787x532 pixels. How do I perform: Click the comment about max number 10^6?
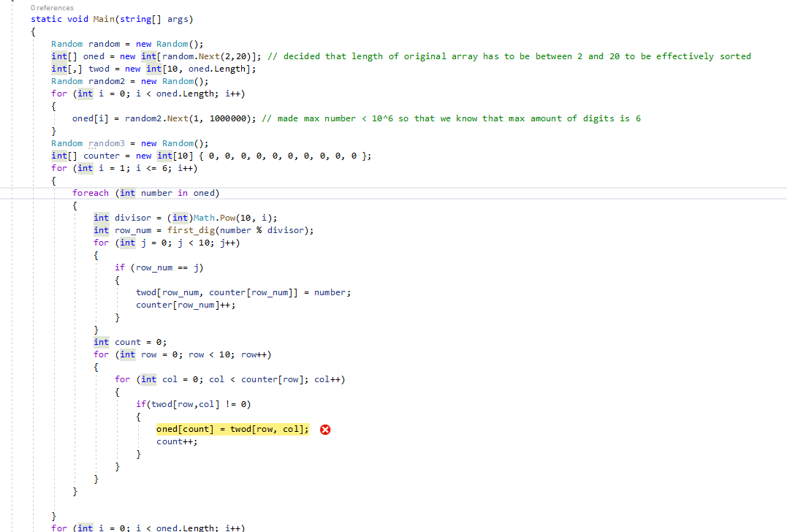(x=451, y=118)
